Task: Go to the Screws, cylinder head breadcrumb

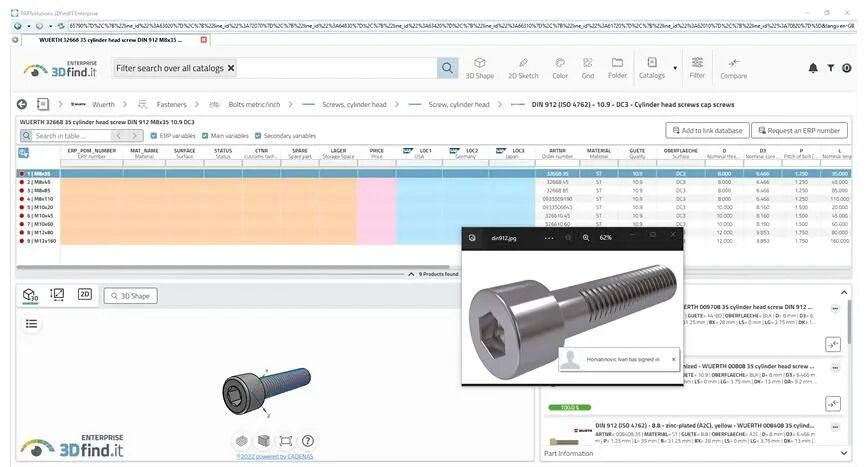Action: 354,104
